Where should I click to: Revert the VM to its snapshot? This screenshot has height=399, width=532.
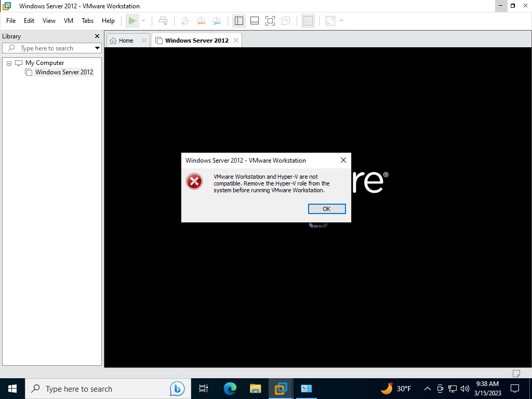point(201,21)
